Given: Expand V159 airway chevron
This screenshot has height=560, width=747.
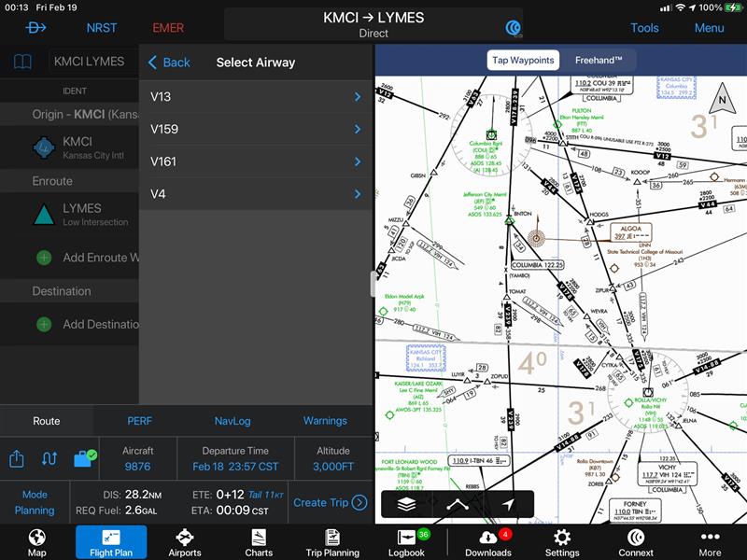Looking at the screenshot, I should coord(358,129).
